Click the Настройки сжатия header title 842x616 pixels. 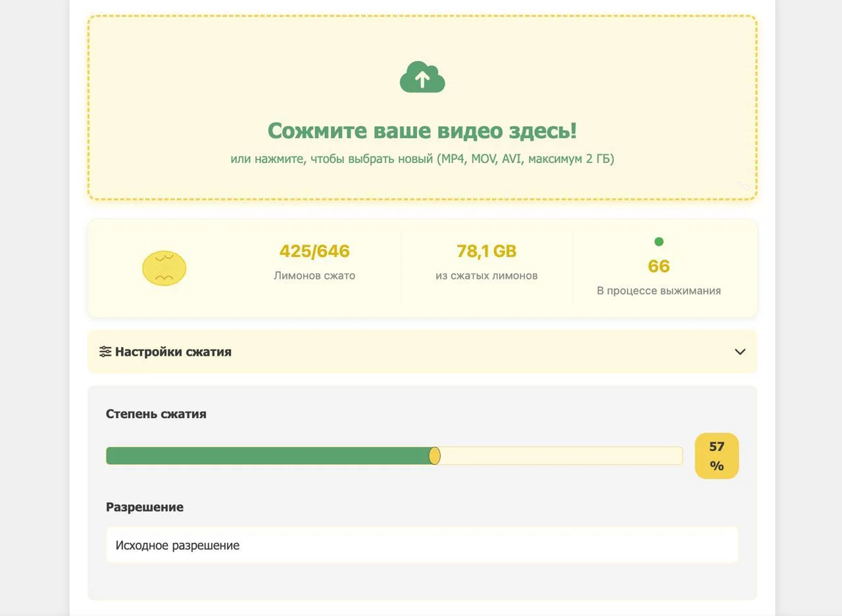tap(173, 352)
